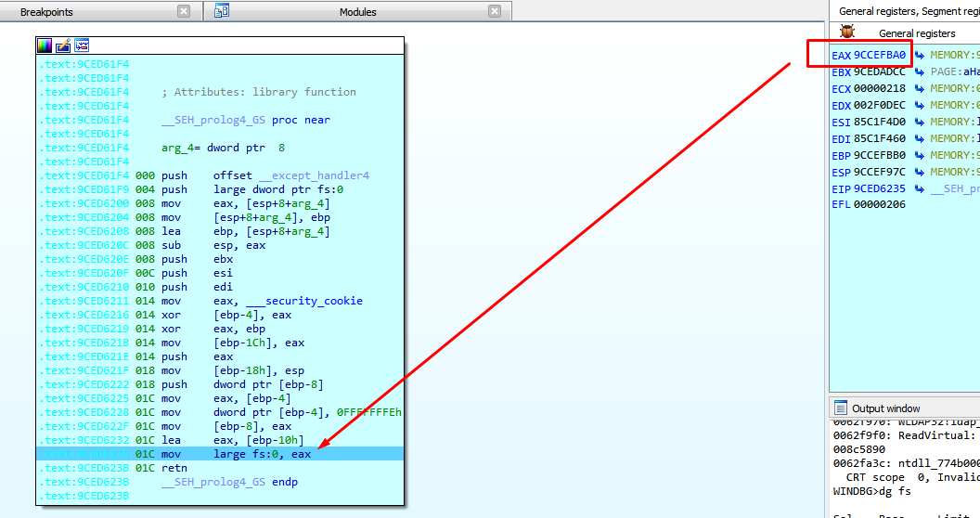Select the highlighted mov large fs:0, eax line
The height and width of the screenshot is (518, 980).
tap(262, 454)
